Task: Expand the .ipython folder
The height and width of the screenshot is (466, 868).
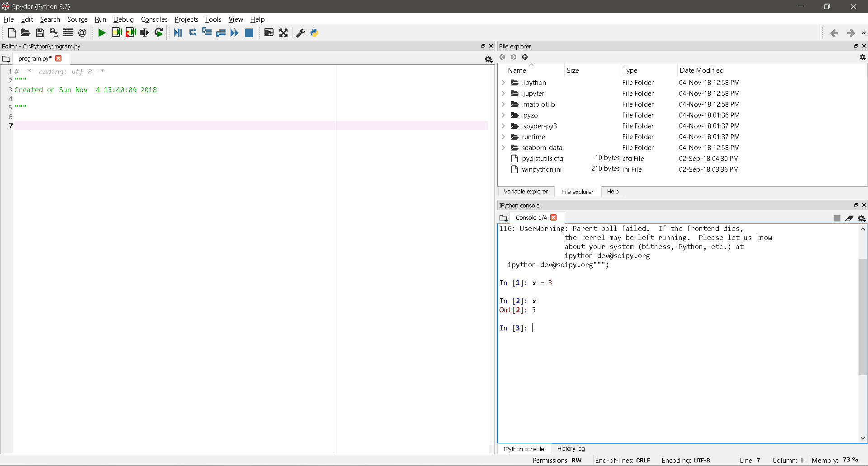Action: (503, 83)
